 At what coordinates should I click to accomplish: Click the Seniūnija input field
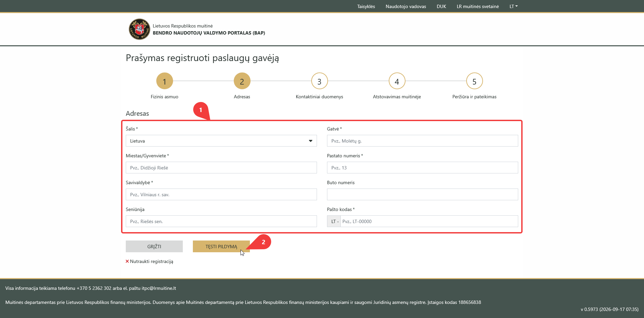point(221,221)
